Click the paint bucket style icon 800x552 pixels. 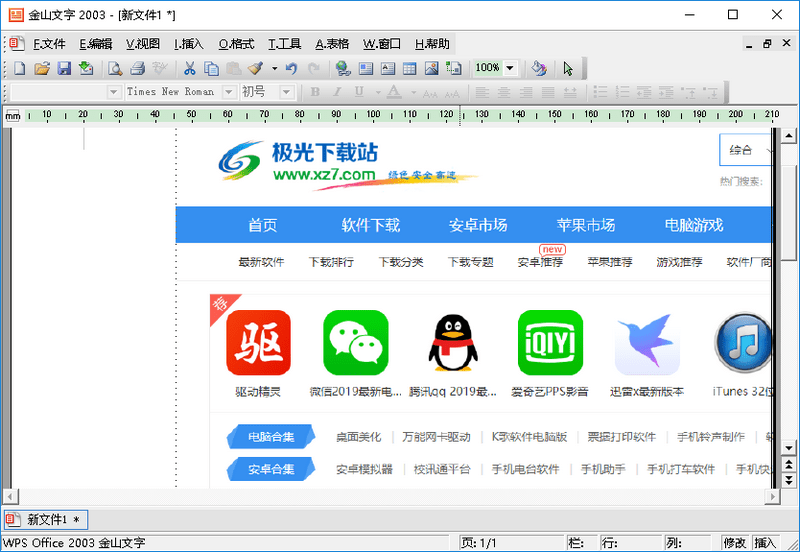(539, 68)
